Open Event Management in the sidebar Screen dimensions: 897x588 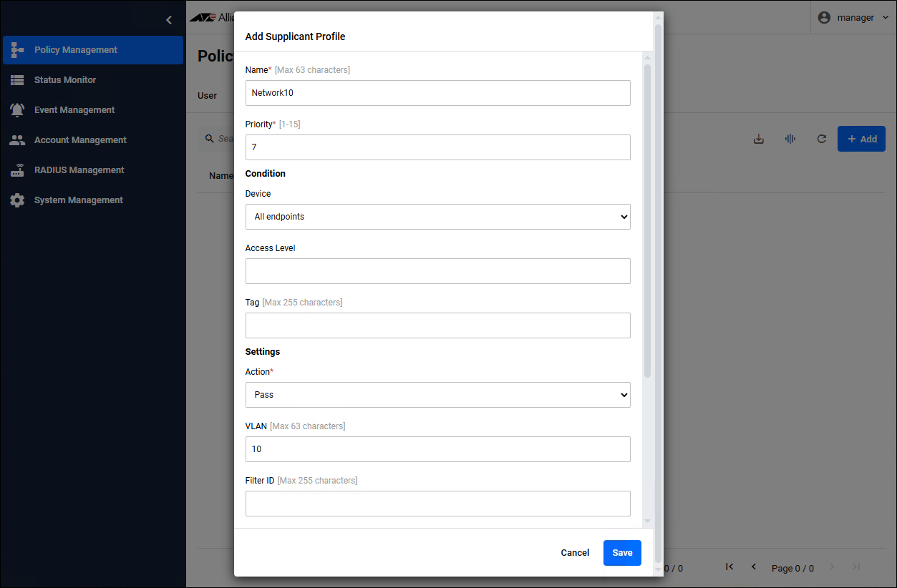click(x=74, y=110)
